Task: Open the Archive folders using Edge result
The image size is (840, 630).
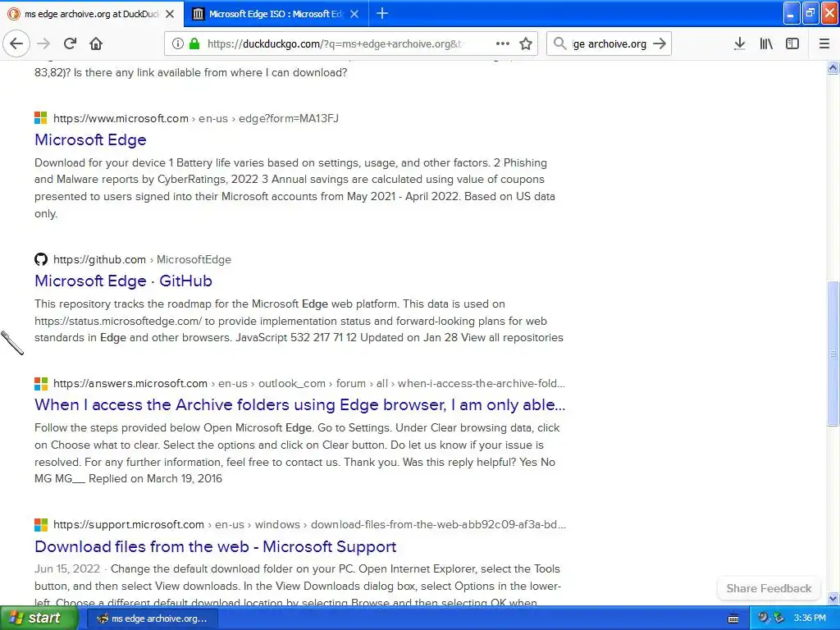Action: coord(300,405)
